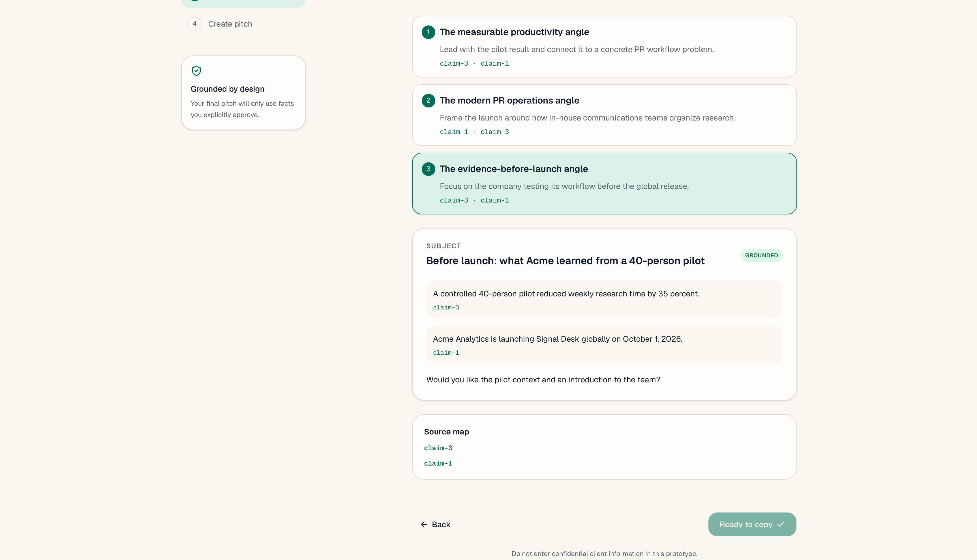The width and height of the screenshot is (977, 560).
Task: Select The evidence-before-launch angle card
Action: pyautogui.click(x=604, y=184)
